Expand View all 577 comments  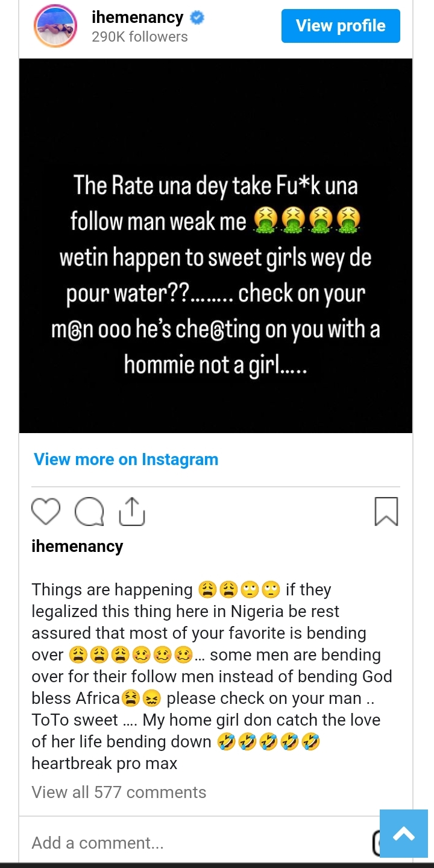tap(119, 792)
